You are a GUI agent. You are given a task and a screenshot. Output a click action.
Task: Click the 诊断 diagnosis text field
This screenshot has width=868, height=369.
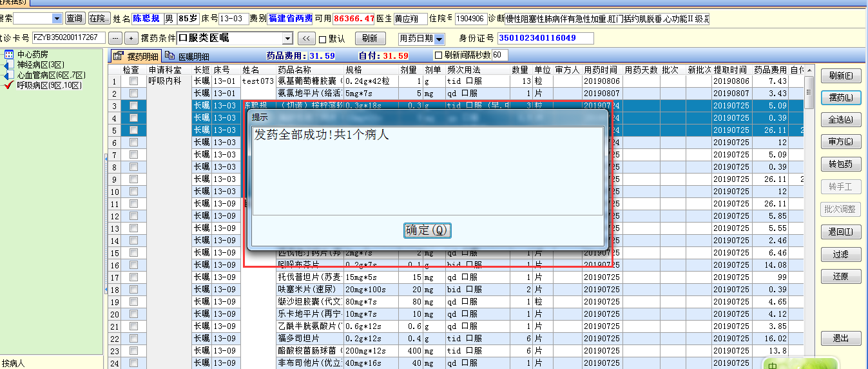pyautogui.click(x=608, y=19)
